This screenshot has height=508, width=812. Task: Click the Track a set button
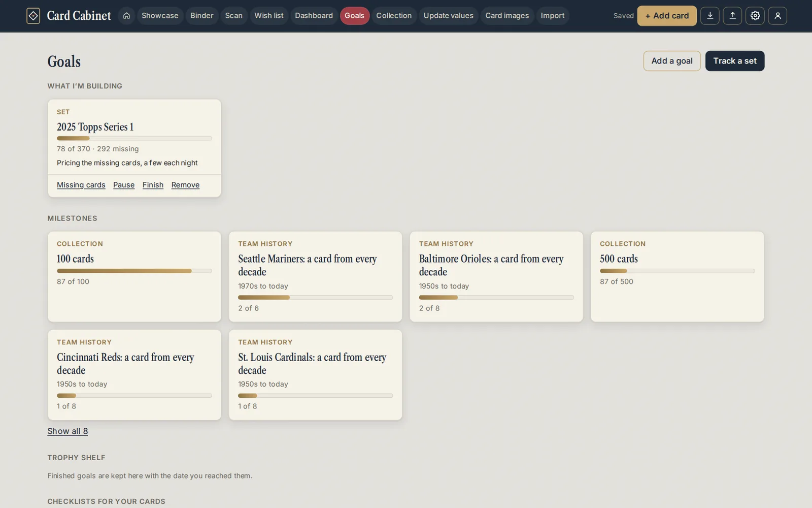point(734,61)
